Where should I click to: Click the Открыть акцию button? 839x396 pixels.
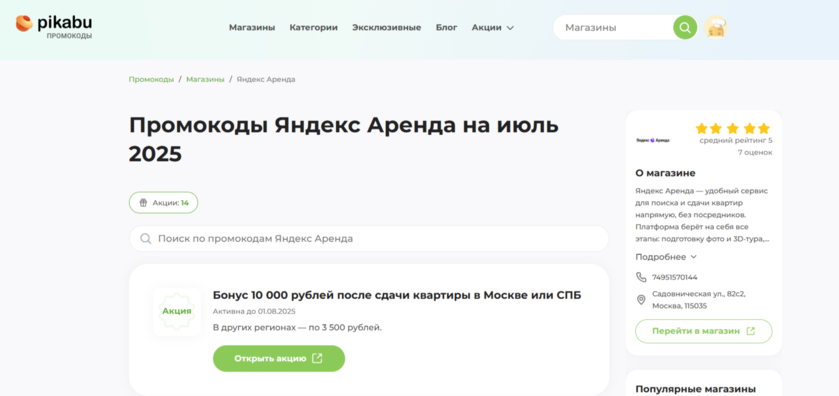[x=279, y=358]
